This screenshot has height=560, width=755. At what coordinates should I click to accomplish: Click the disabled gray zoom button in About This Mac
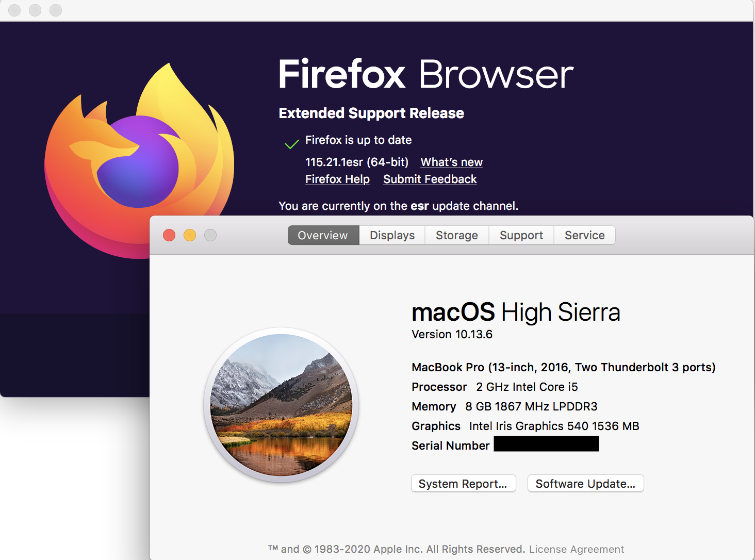(x=210, y=235)
